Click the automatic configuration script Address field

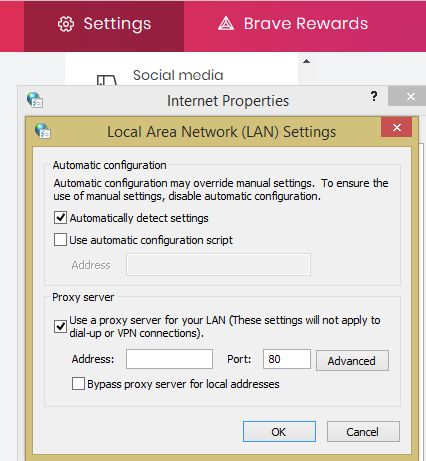218,265
